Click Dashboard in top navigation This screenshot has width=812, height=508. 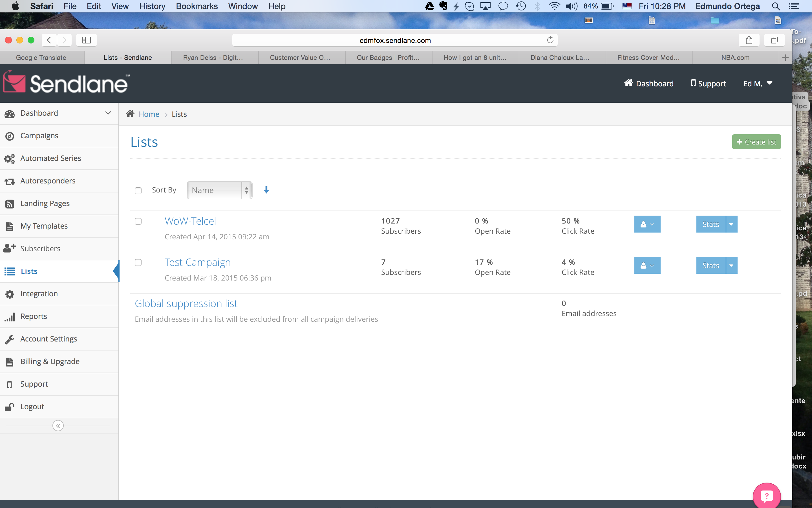tap(648, 83)
